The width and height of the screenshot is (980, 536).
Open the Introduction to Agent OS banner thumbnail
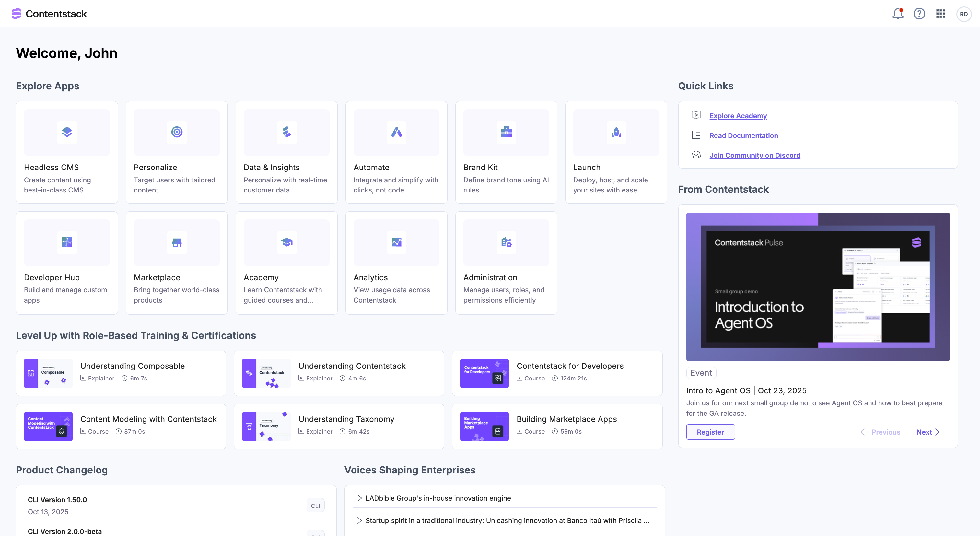tap(818, 286)
